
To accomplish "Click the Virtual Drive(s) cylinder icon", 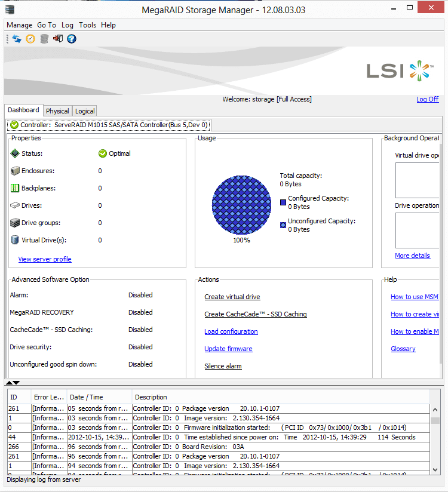I will 15,240.
